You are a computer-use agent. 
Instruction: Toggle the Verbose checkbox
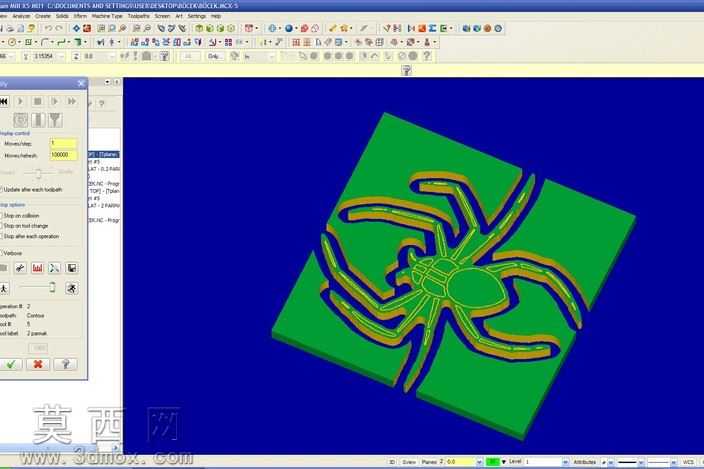[1, 253]
